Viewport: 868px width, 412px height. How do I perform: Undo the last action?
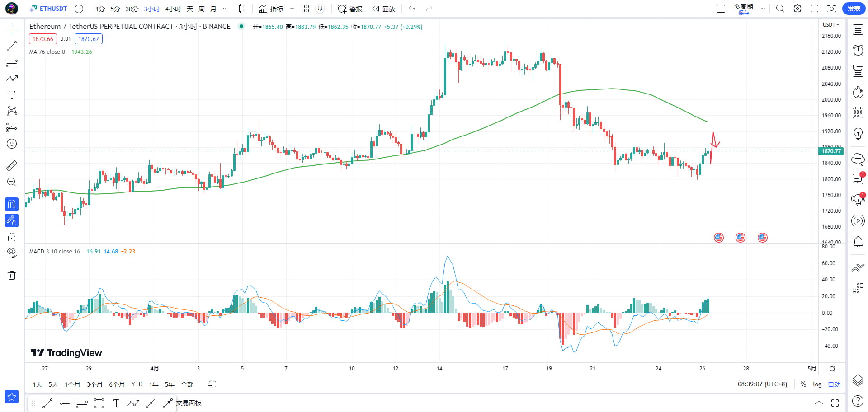click(x=412, y=9)
